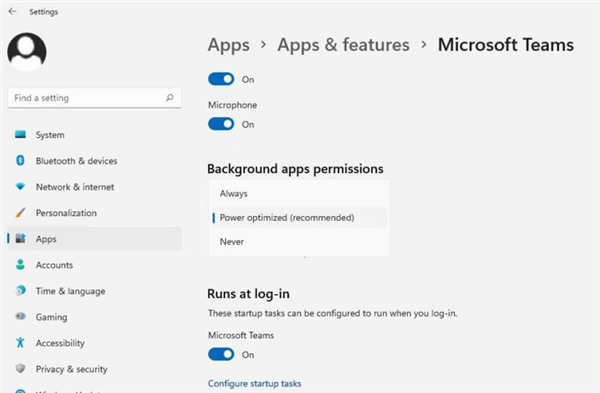
Task: Choose Power optimized (recommended) option
Action: point(298,218)
